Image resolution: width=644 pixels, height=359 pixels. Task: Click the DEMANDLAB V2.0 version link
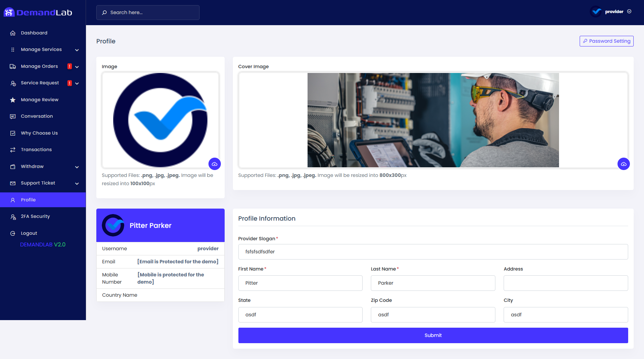click(x=43, y=244)
